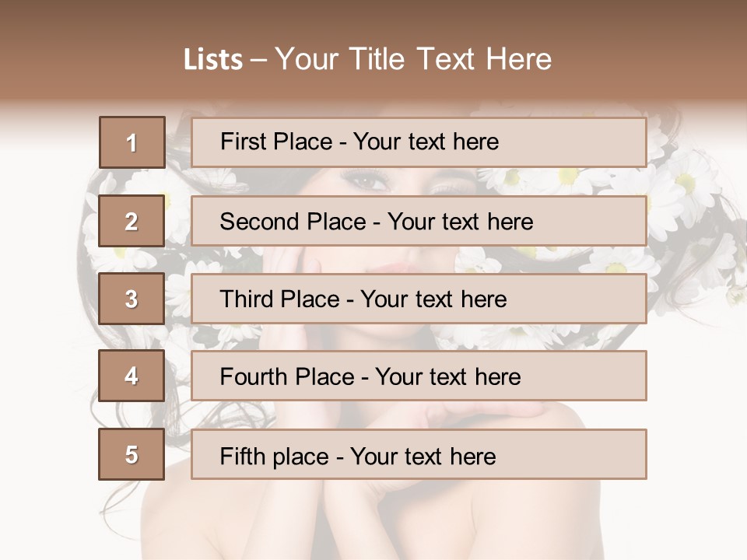
Task: Click the brown header banner above title
Action: (x=373, y=19)
